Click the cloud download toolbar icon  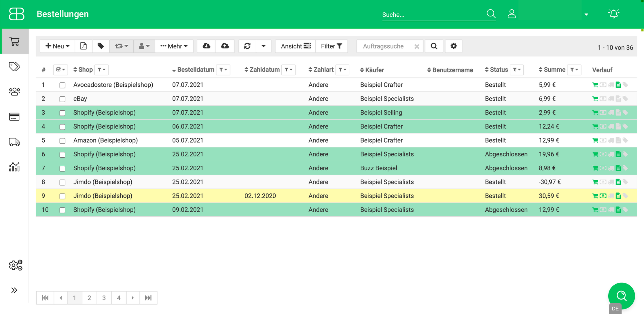tap(206, 46)
